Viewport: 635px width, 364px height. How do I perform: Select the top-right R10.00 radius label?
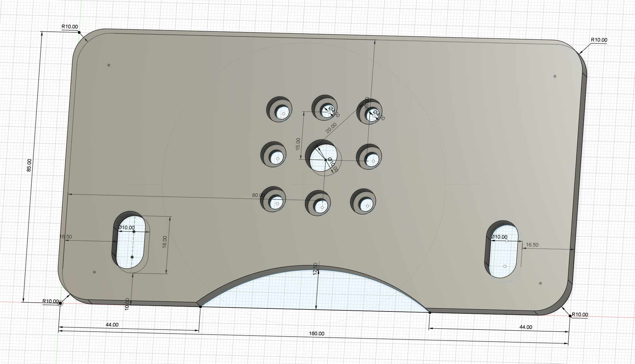[599, 40]
